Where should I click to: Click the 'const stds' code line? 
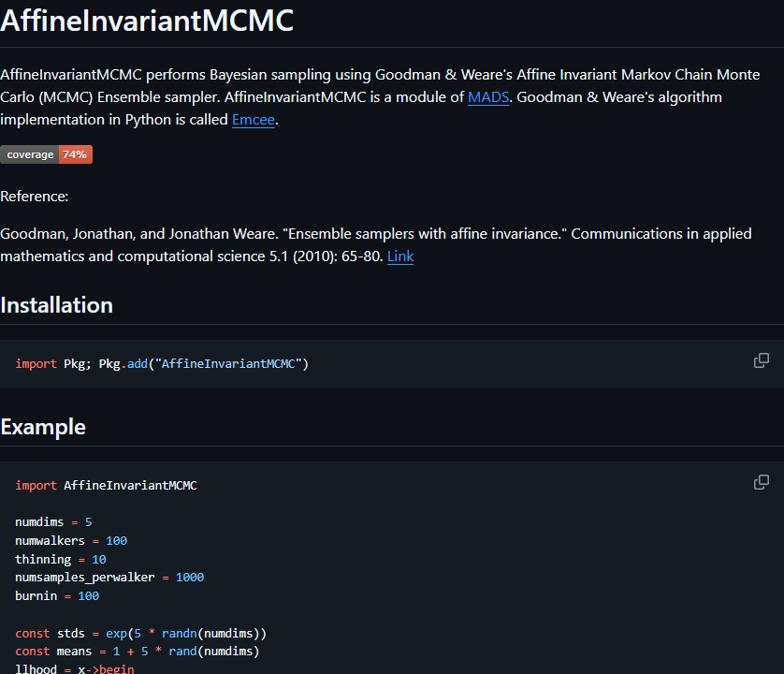click(140, 633)
